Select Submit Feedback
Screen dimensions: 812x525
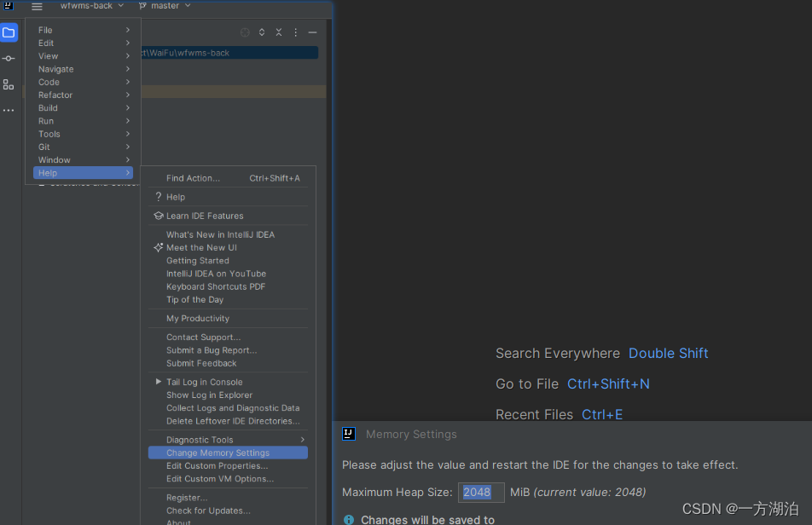tap(228, 363)
